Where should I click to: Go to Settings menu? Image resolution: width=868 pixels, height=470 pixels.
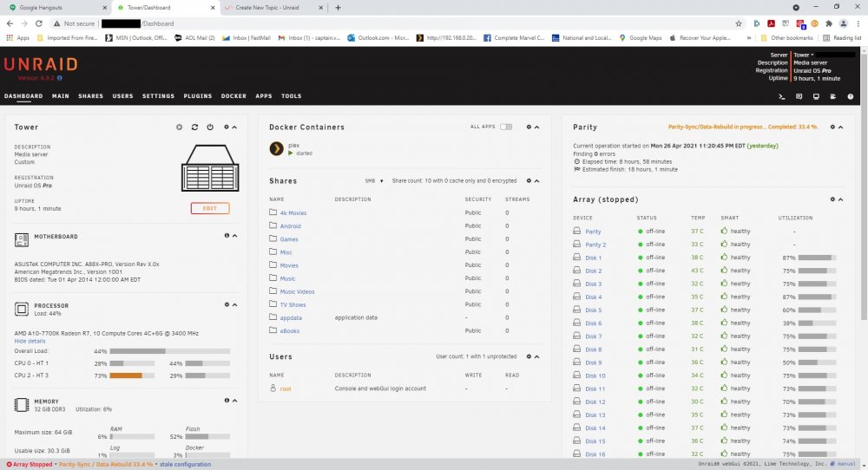pyautogui.click(x=158, y=95)
